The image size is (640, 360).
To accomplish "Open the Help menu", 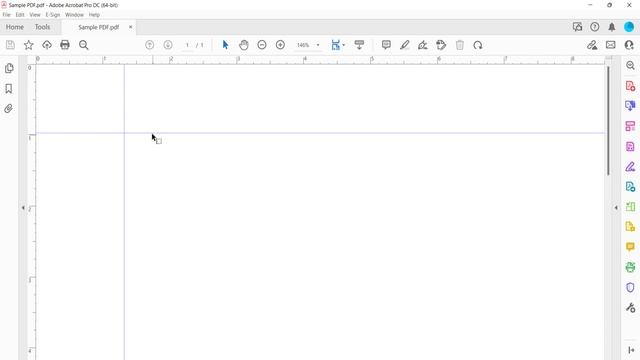I will (94, 15).
